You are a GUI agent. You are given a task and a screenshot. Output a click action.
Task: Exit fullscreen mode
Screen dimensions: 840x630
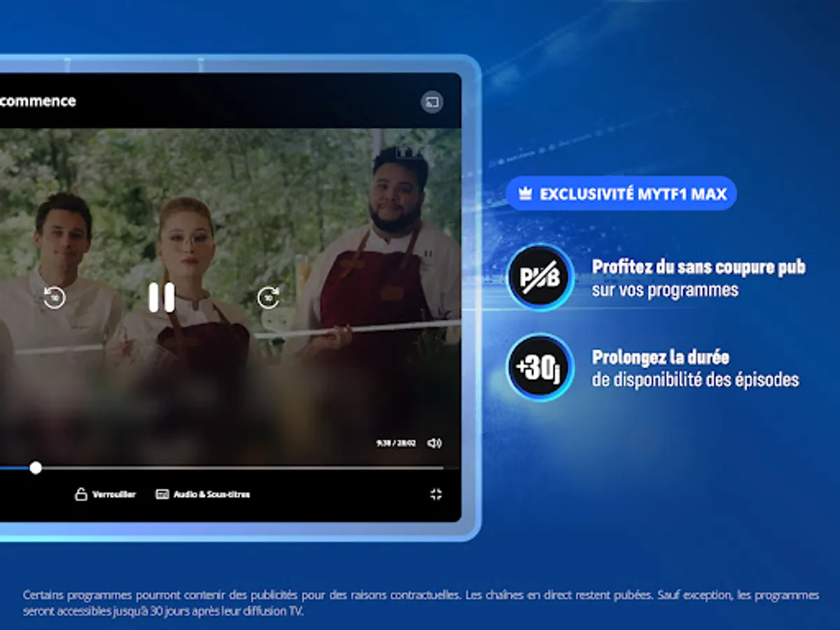pyautogui.click(x=436, y=494)
